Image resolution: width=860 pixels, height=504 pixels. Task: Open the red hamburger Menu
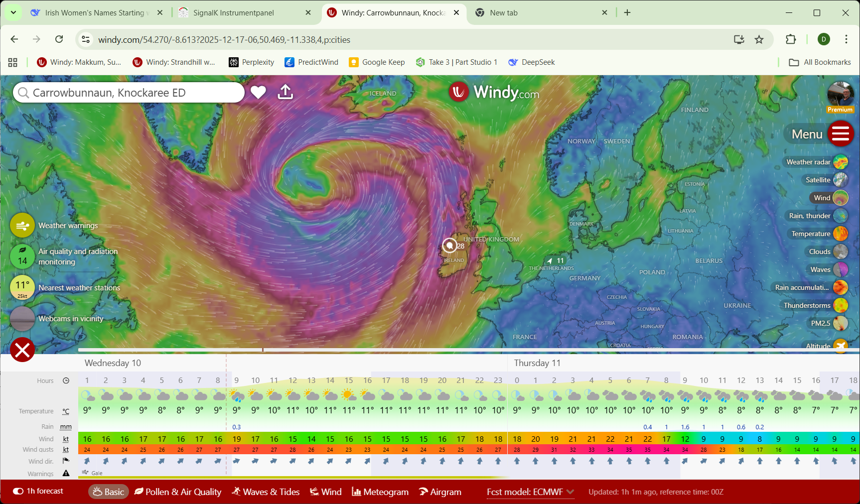point(841,134)
